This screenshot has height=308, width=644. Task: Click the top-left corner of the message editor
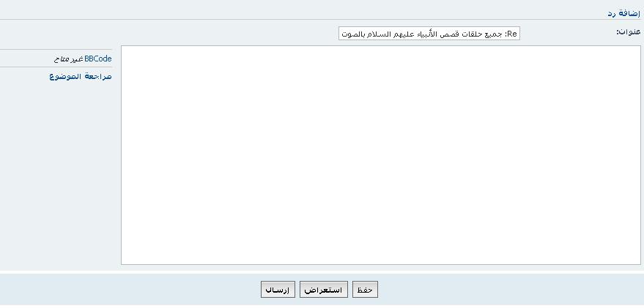pos(126,50)
